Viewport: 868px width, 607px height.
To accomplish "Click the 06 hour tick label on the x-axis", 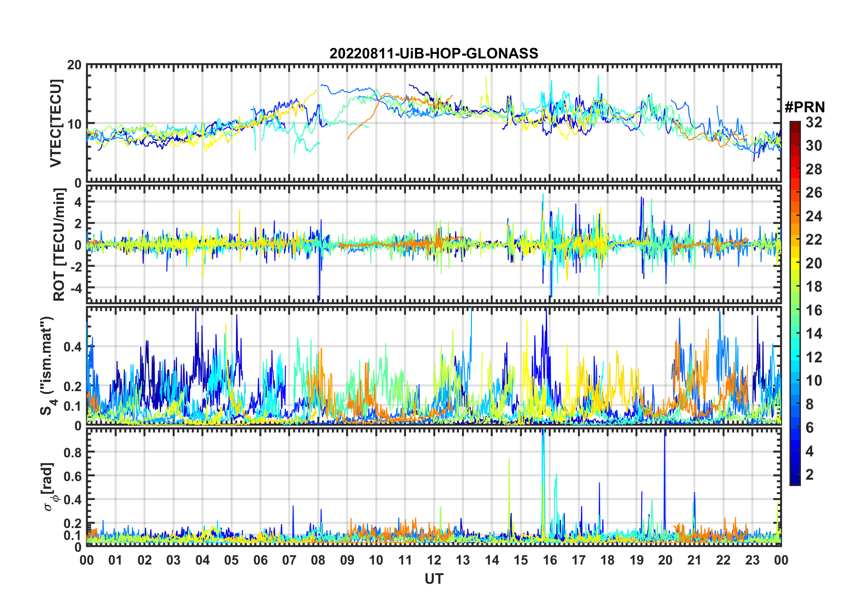I will click(x=260, y=560).
